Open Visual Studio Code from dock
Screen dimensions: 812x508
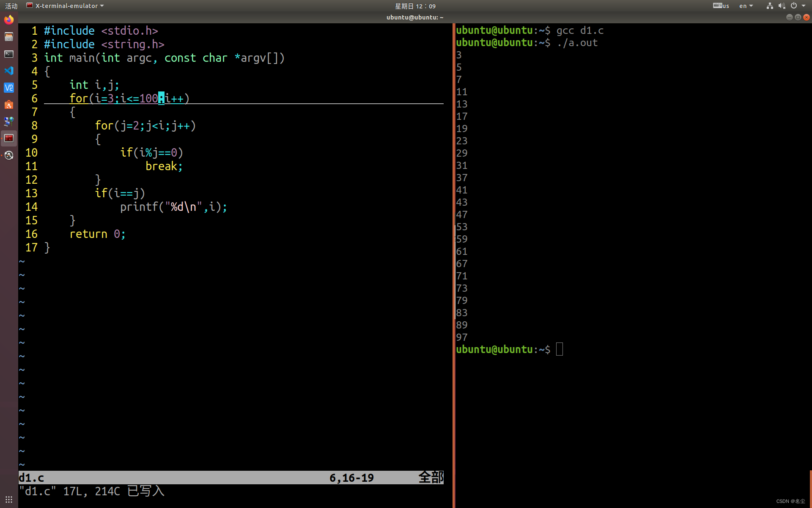click(x=9, y=71)
